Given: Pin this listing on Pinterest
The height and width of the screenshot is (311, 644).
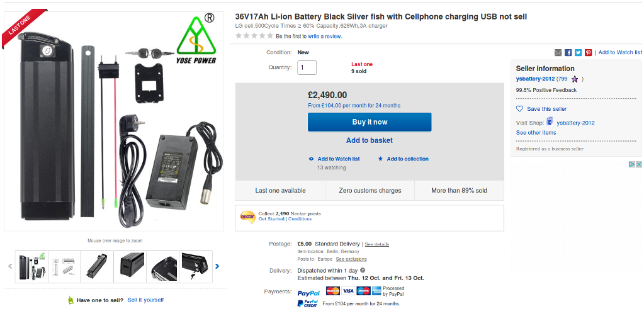Looking at the screenshot, I should pos(588,52).
